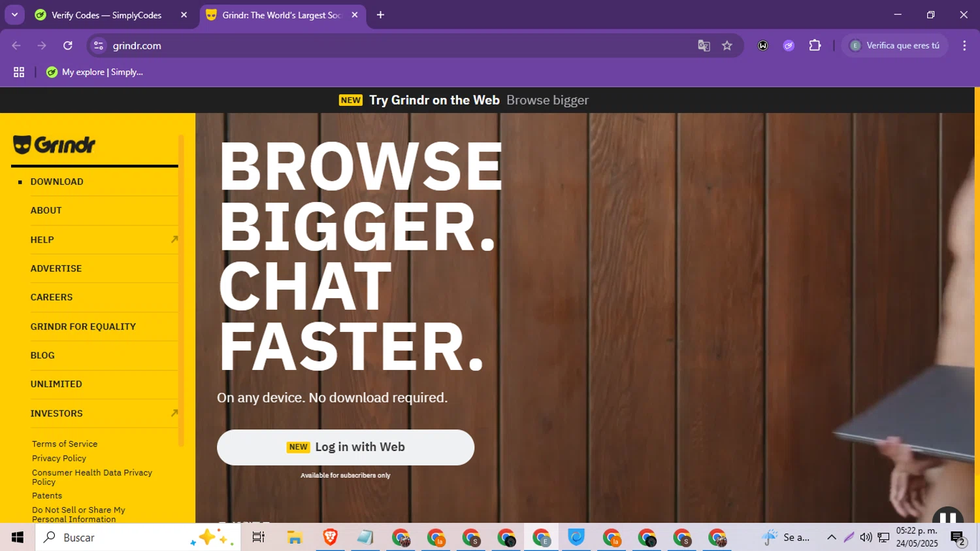
Task: Click the Verifica que eres tú profile button
Action: (894, 46)
